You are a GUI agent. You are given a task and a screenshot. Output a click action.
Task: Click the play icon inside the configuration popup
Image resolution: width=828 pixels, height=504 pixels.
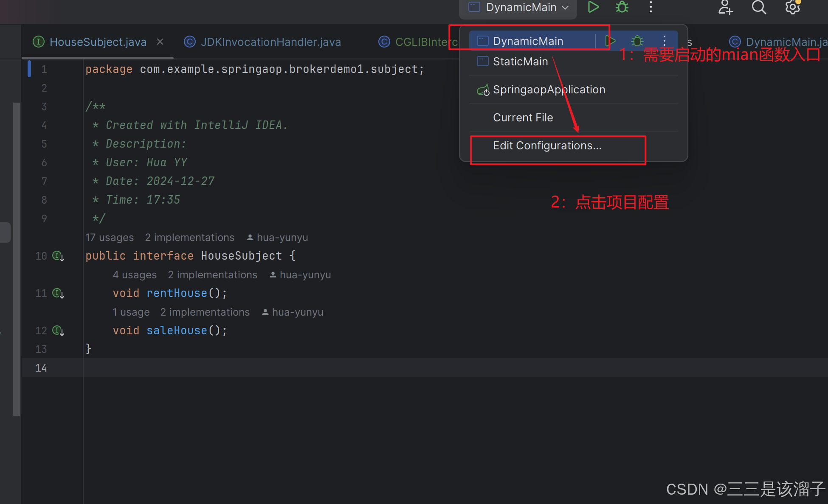tap(610, 40)
